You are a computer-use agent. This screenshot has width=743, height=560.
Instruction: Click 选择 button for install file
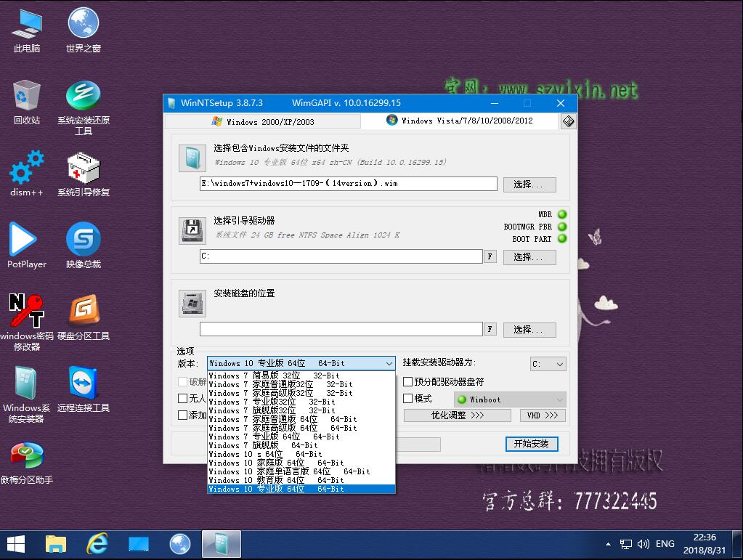529,184
